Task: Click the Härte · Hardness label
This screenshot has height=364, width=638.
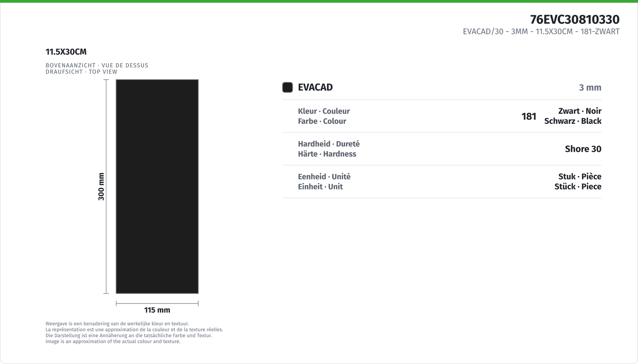Action: [327, 154]
